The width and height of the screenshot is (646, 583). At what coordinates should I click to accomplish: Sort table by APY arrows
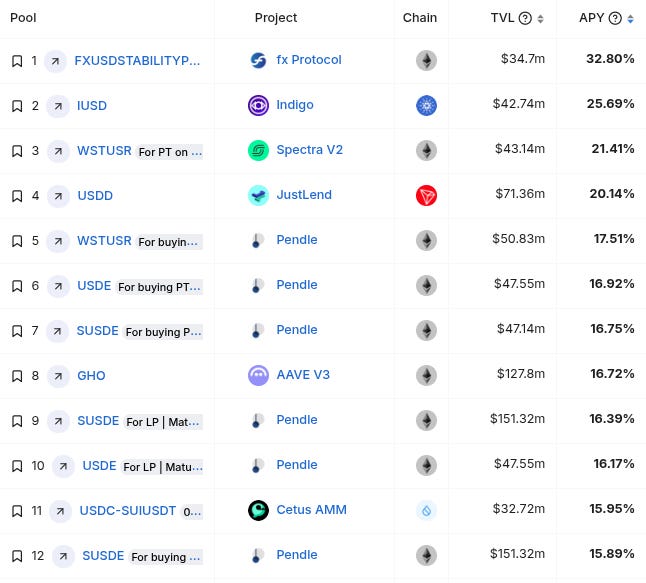tap(630, 19)
